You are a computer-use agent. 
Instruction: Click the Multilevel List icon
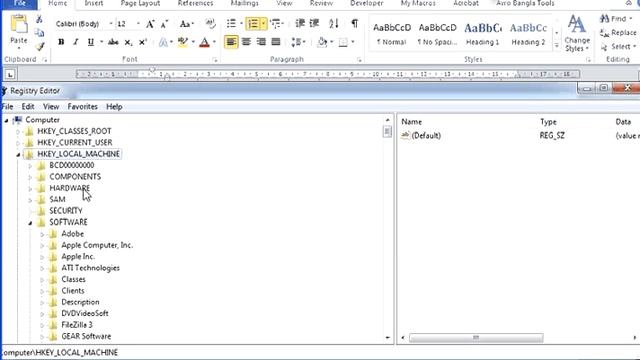pyautogui.click(x=275, y=24)
